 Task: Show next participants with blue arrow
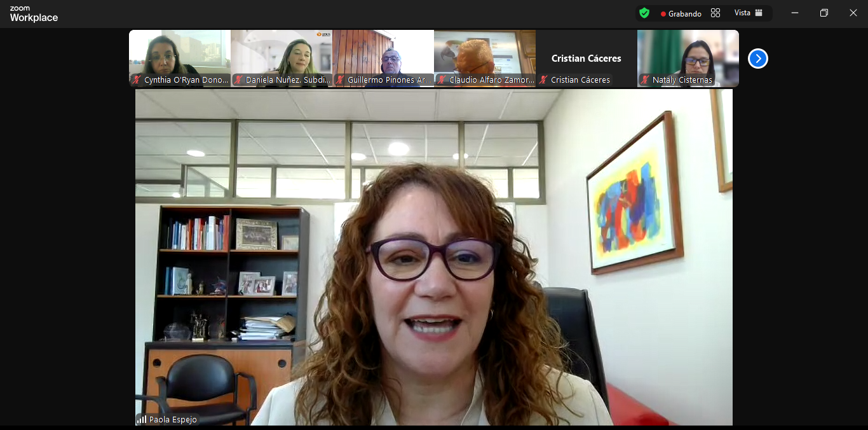(x=757, y=59)
